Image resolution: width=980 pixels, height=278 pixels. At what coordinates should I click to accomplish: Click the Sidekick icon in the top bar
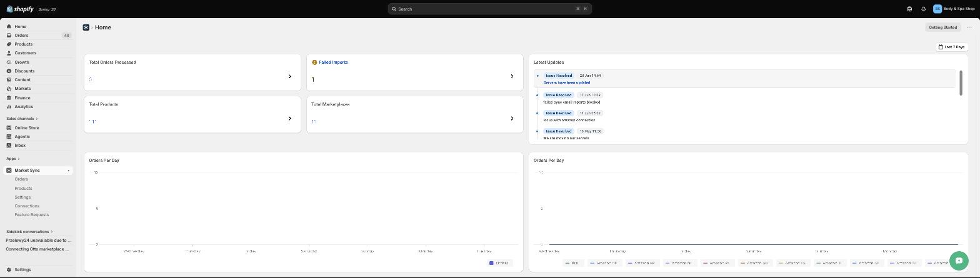click(x=909, y=9)
